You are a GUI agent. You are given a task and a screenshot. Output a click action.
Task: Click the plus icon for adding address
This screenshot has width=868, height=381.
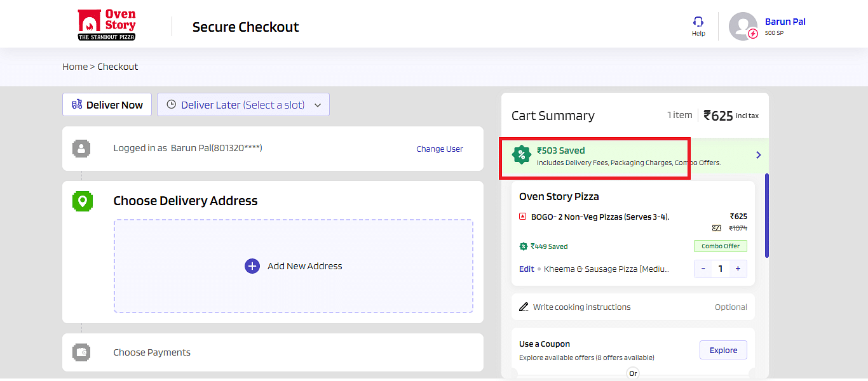(252, 266)
